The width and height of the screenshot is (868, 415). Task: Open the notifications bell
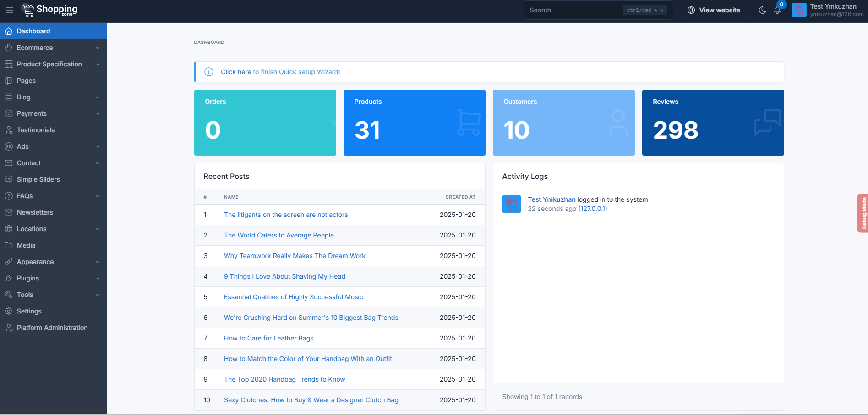pyautogui.click(x=777, y=10)
